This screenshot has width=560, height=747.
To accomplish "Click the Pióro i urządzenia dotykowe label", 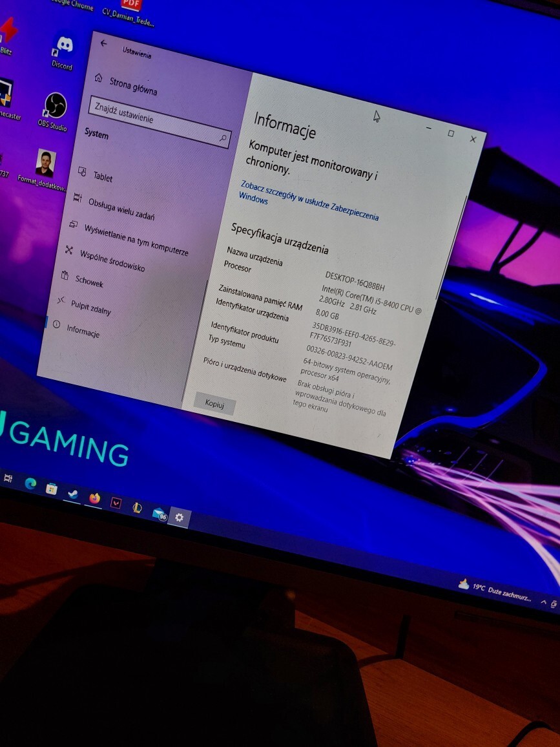I will (245, 369).
